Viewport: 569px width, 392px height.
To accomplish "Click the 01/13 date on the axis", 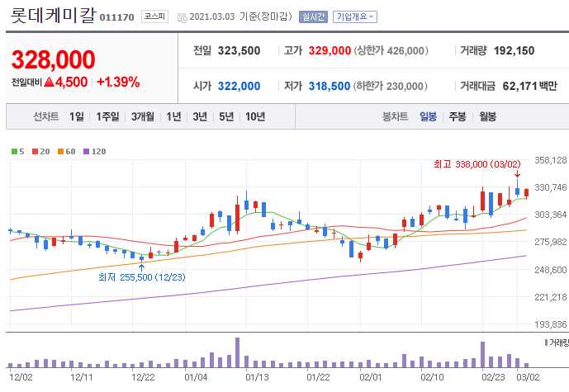I will coord(257,377).
